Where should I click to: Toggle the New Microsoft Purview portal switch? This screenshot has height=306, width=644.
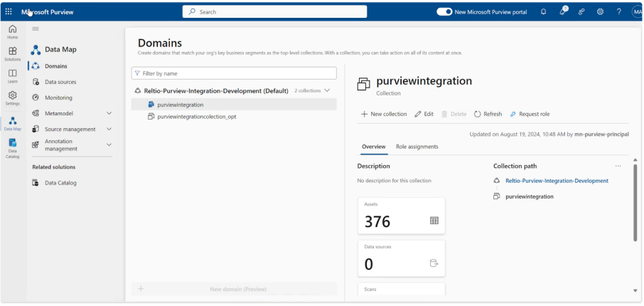point(444,12)
